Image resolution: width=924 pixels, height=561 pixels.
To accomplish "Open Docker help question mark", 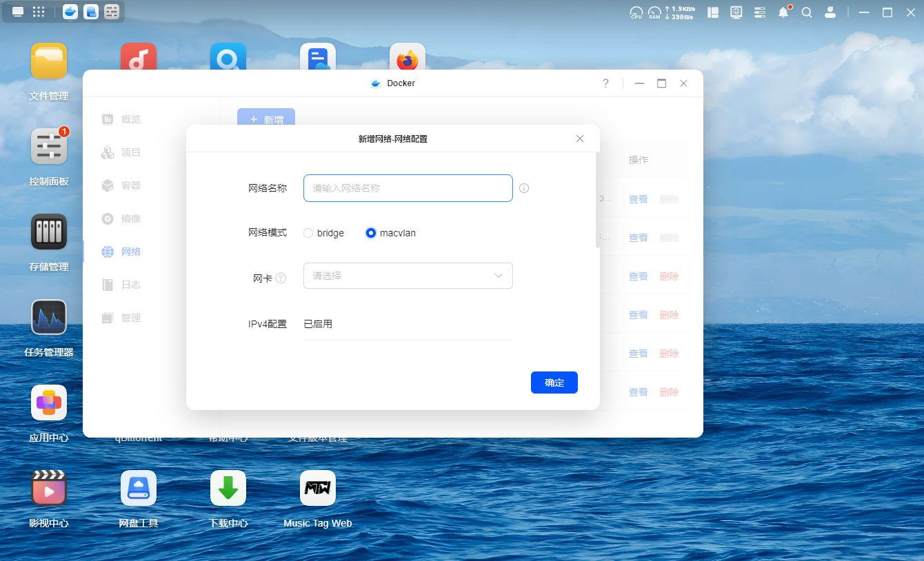I will tap(605, 83).
